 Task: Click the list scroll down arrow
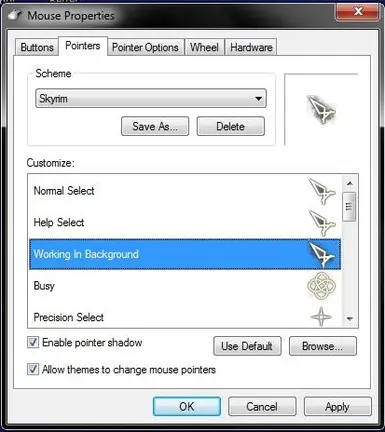[x=349, y=319]
